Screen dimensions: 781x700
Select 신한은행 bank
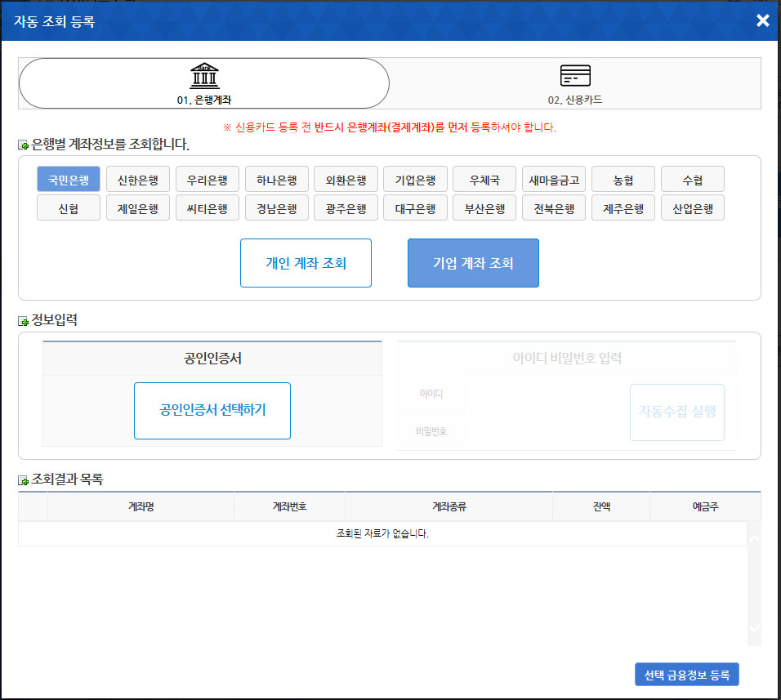point(138,179)
